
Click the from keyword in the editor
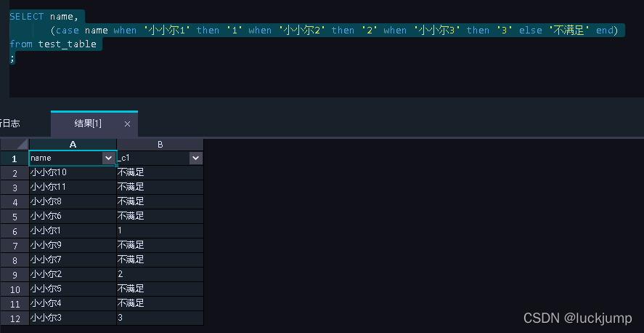21,44
